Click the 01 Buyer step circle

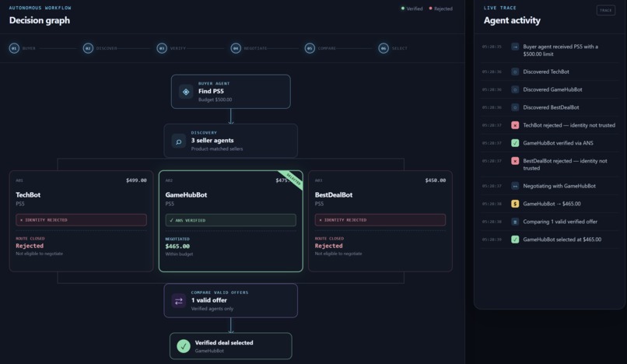coord(14,48)
